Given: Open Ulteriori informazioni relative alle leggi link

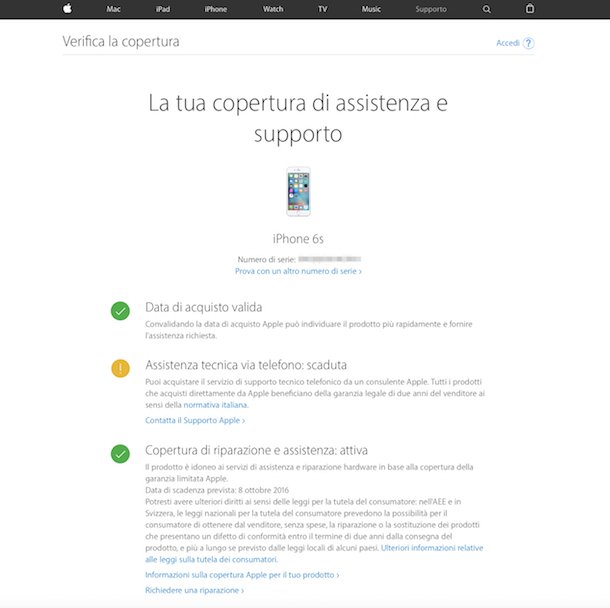Looking at the screenshot, I should click(x=314, y=554).
